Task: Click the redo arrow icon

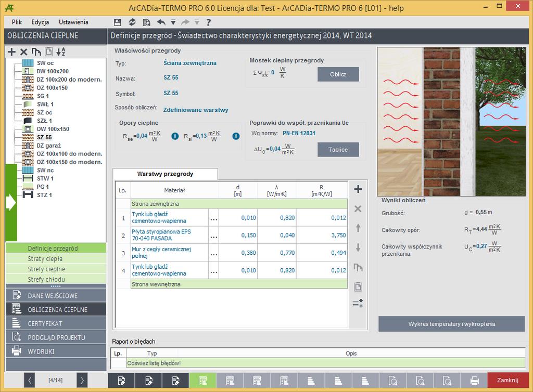Action: coord(185,22)
